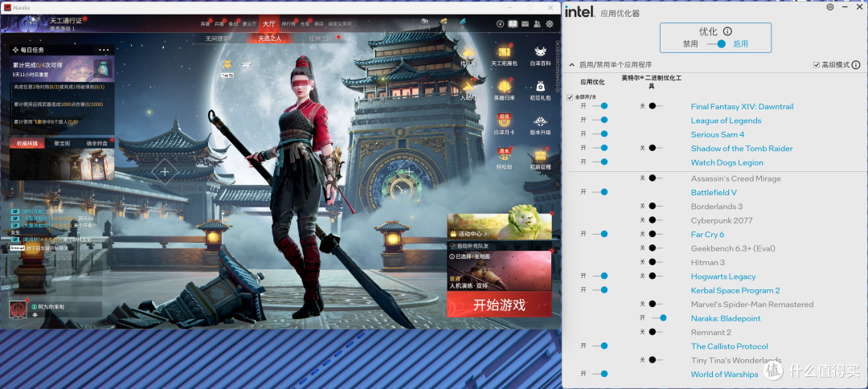Click the plus diamond to add teammate

tap(165, 172)
